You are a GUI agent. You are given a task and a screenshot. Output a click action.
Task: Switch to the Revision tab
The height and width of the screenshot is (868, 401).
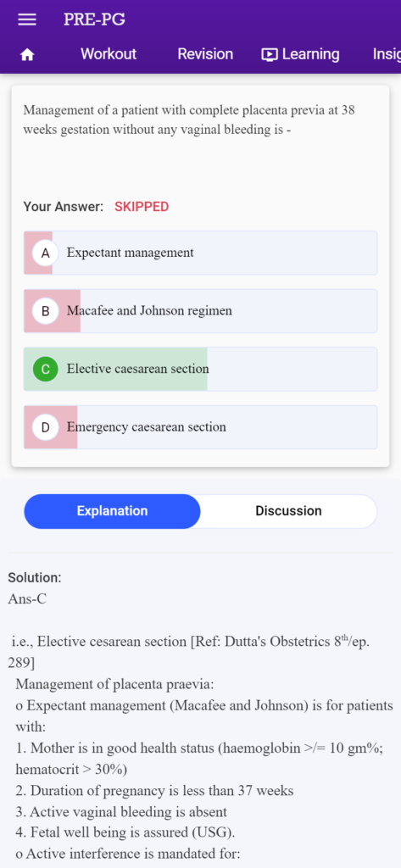click(205, 53)
